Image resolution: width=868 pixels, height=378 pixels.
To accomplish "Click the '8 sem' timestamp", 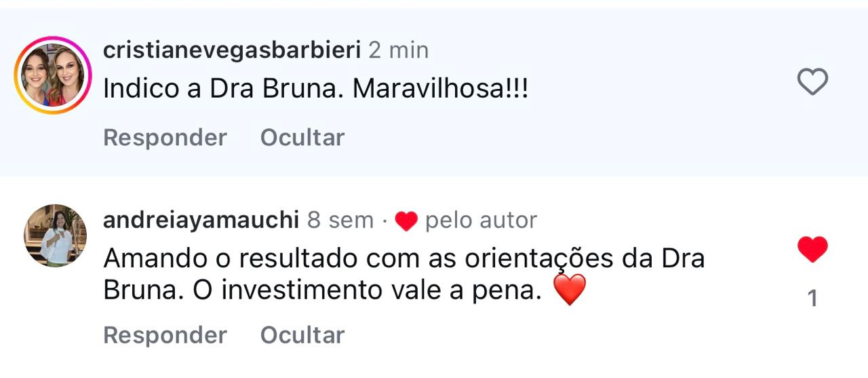I will pos(340,220).
